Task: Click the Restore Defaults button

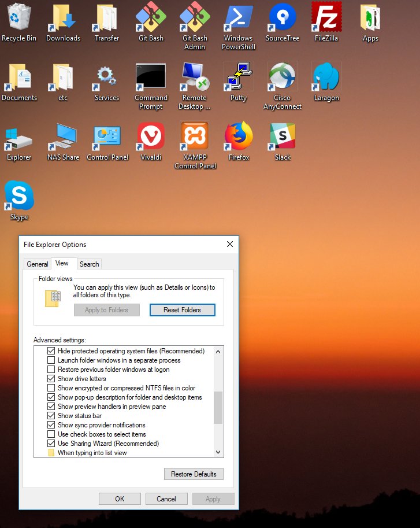Action: 194,474
